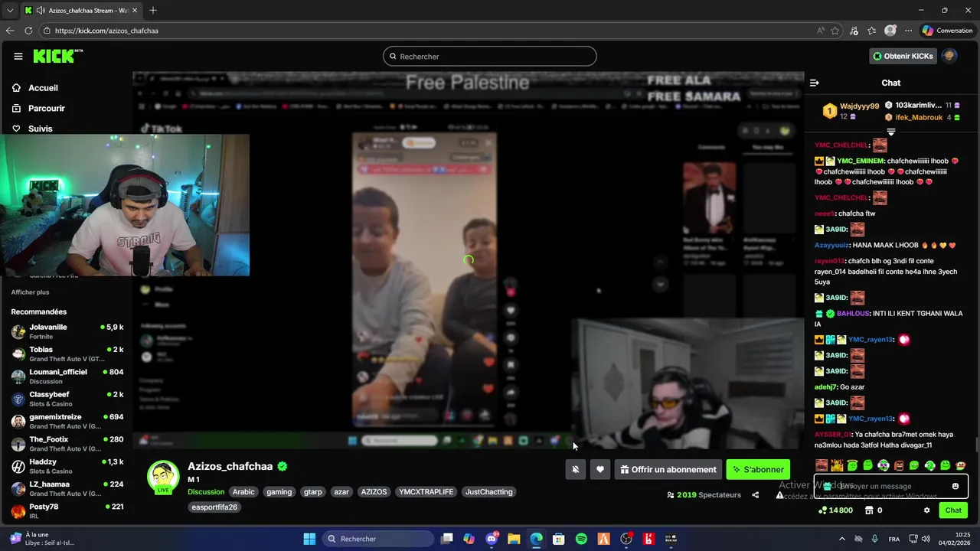Screen dimensions: 980x551
Task: Expand the Afficher plus list
Action: pyautogui.click(x=30, y=292)
